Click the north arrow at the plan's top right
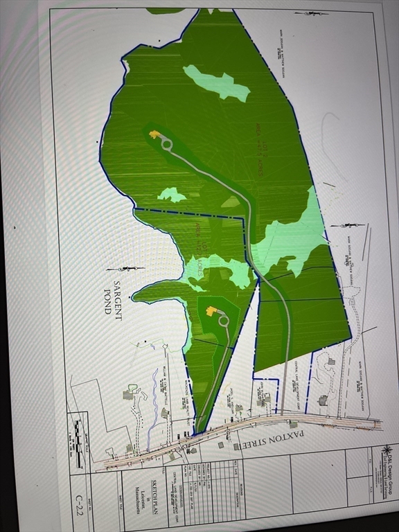The height and width of the screenshot is (532, 399). click(x=312, y=13)
